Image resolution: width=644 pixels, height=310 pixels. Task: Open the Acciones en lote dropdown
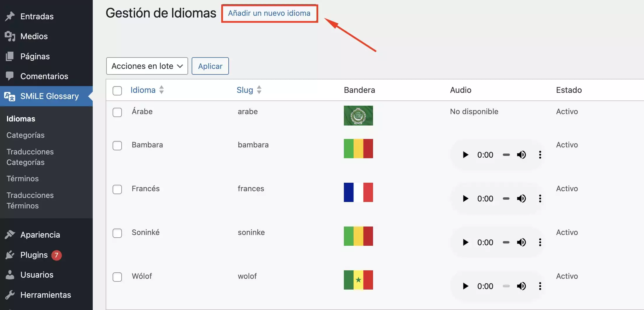[x=147, y=66]
